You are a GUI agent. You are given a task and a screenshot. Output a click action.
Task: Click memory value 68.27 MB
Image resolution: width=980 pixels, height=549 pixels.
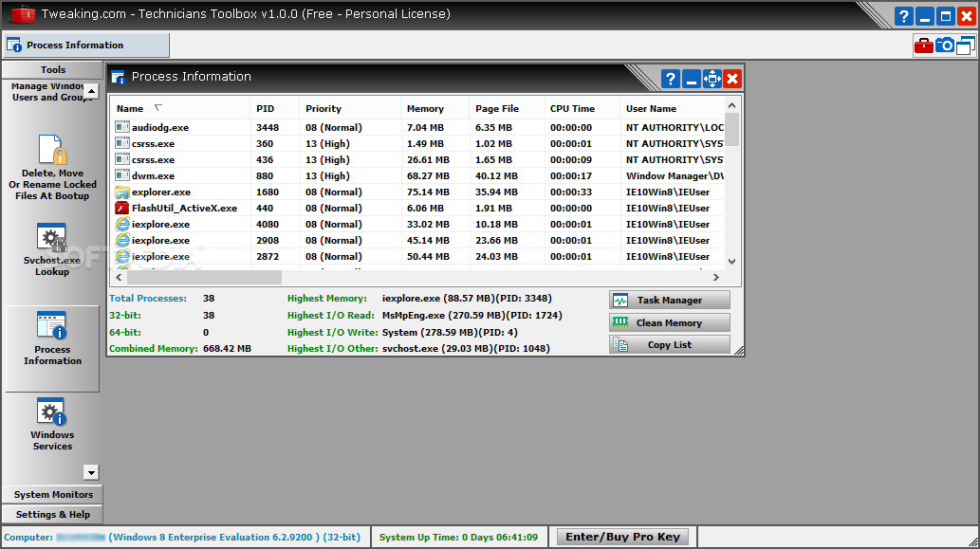click(x=428, y=176)
